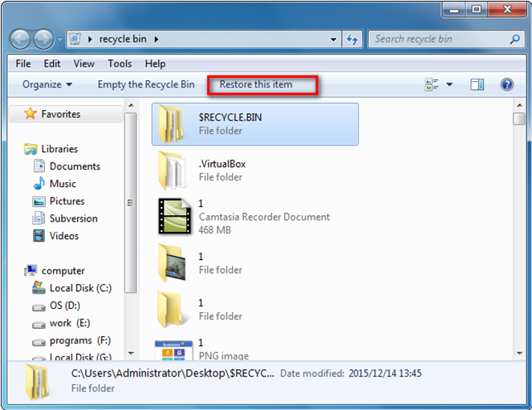Image resolution: width=532 pixels, height=410 pixels.
Task: Open help with the blue question mark
Action: point(507,84)
